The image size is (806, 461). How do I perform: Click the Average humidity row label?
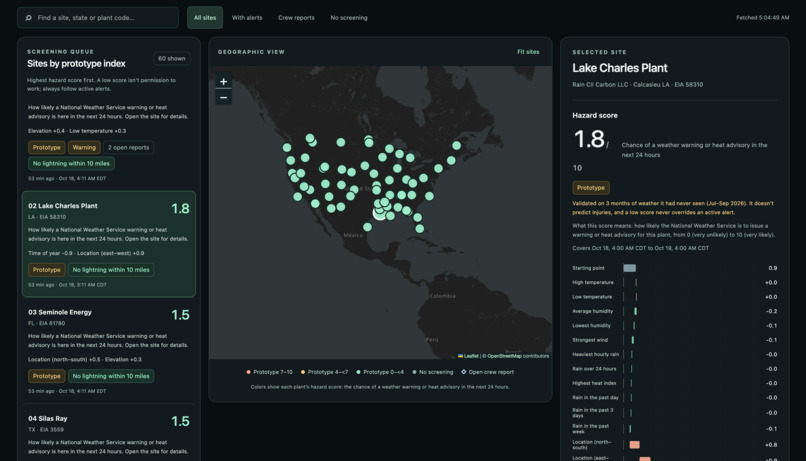tap(592, 311)
